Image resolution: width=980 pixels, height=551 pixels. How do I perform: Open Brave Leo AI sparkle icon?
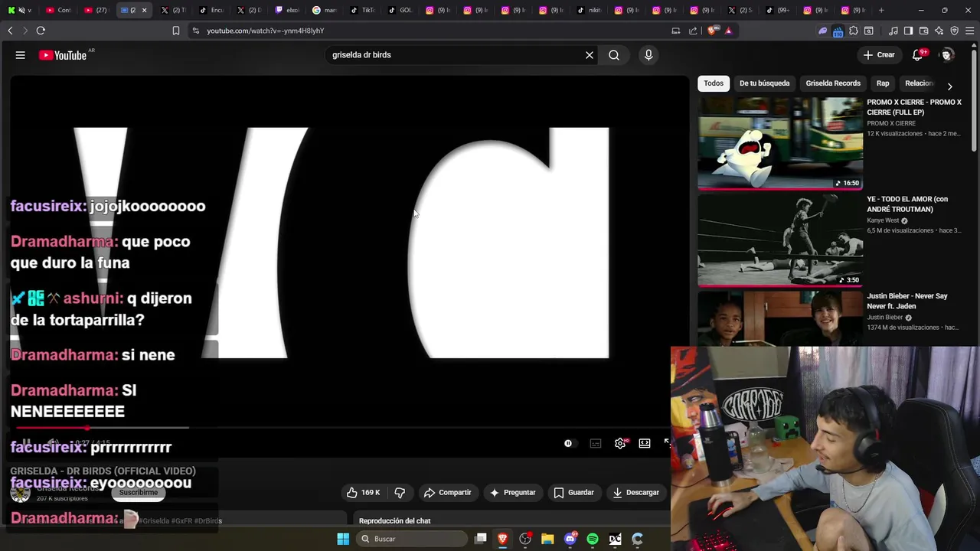[x=939, y=31]
